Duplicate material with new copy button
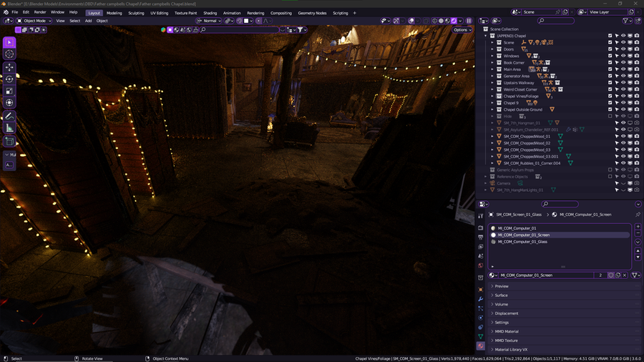 [618, 275]
